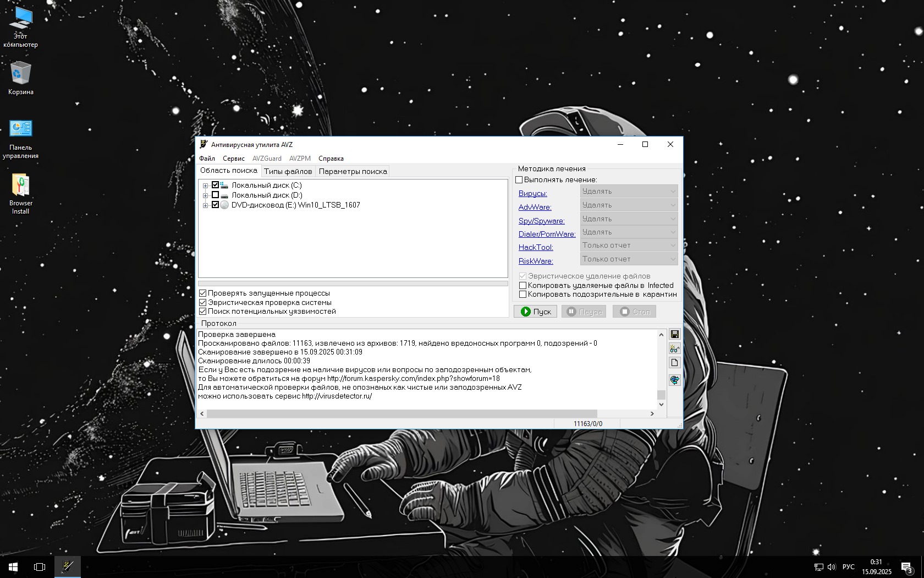Open the Browser Install desktop icon
924x578 pixels.
pos(20,193)
